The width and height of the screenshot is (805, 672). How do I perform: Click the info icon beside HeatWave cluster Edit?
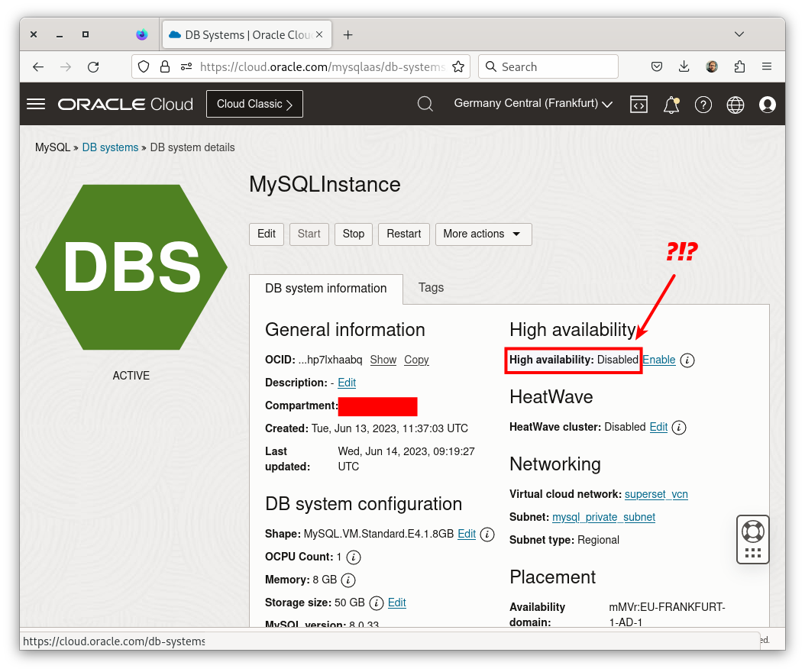click(x=679, y=427)
